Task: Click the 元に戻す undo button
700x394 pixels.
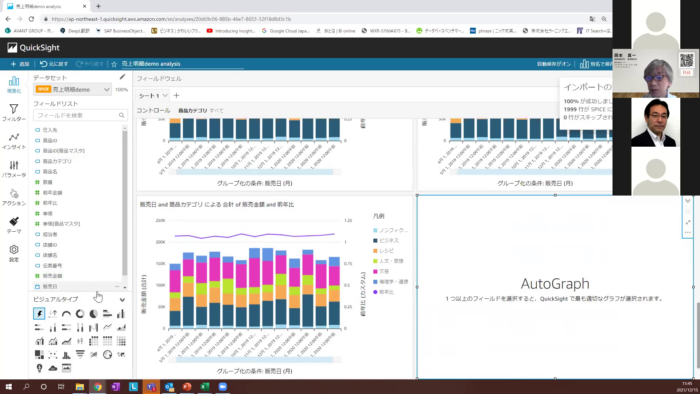Action: pos(54,64)
